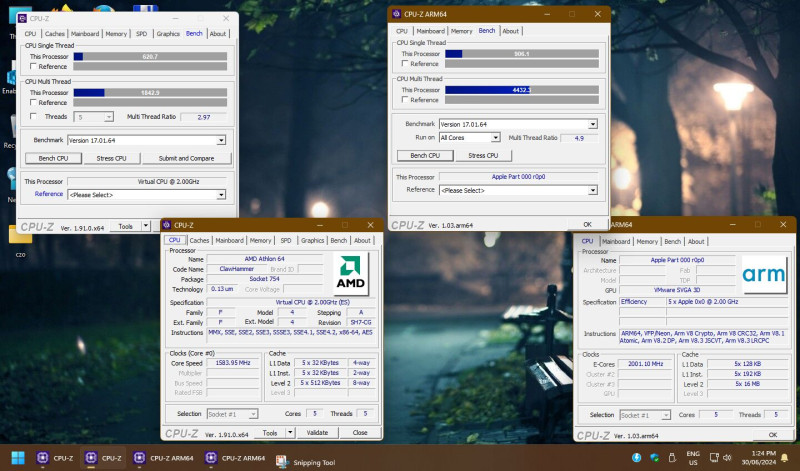Click the USB safely remove hardware tray icon
800x471 pixels.
click(x=672, y=458)
